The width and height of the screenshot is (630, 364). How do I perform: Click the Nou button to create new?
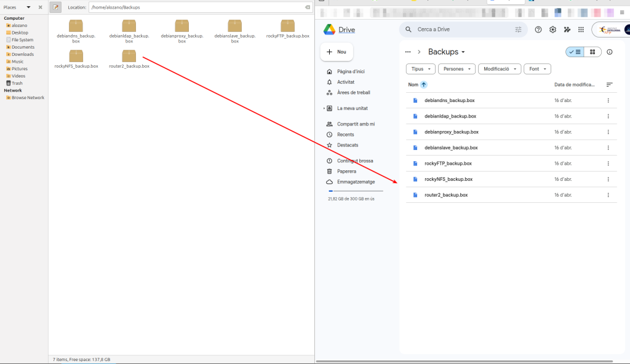(x=337, y=52)
